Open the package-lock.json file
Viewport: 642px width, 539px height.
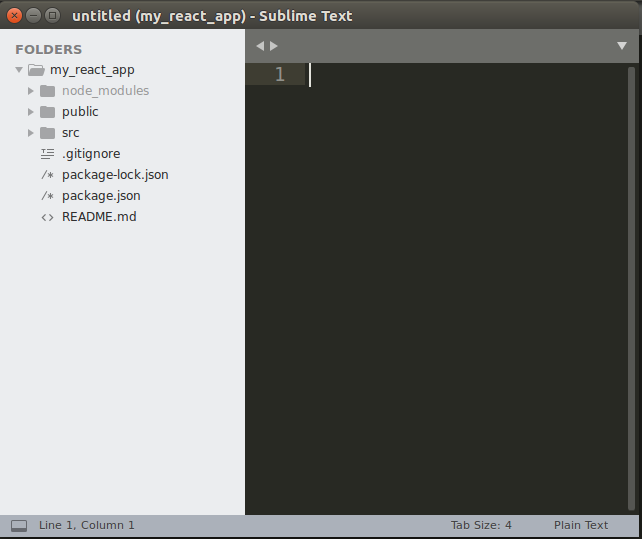[x=115, y=175]
